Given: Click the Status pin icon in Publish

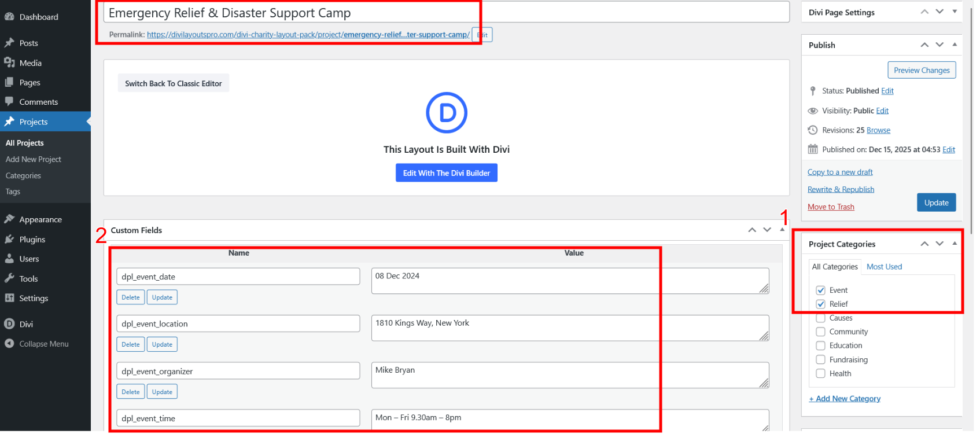Looking at the screenshot, I should 813,91.
